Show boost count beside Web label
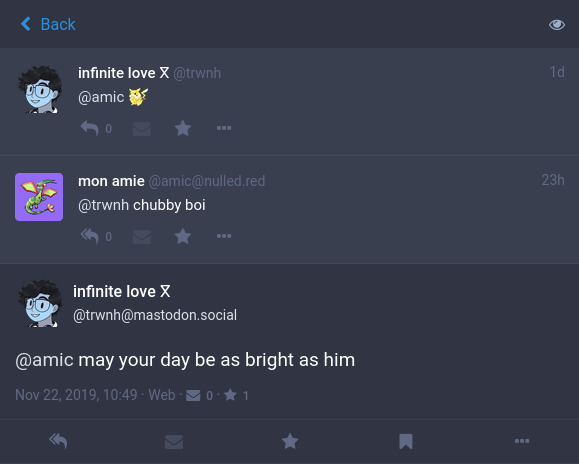 point(199,395)
